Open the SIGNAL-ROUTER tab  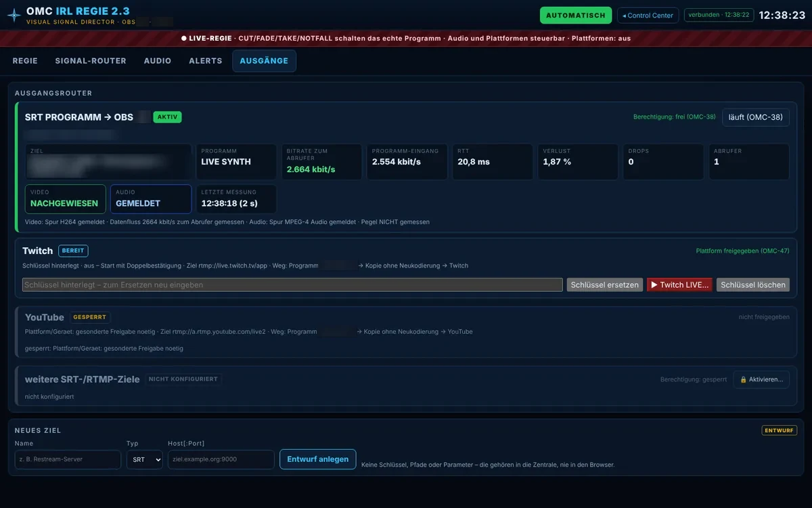click(91, 61)
